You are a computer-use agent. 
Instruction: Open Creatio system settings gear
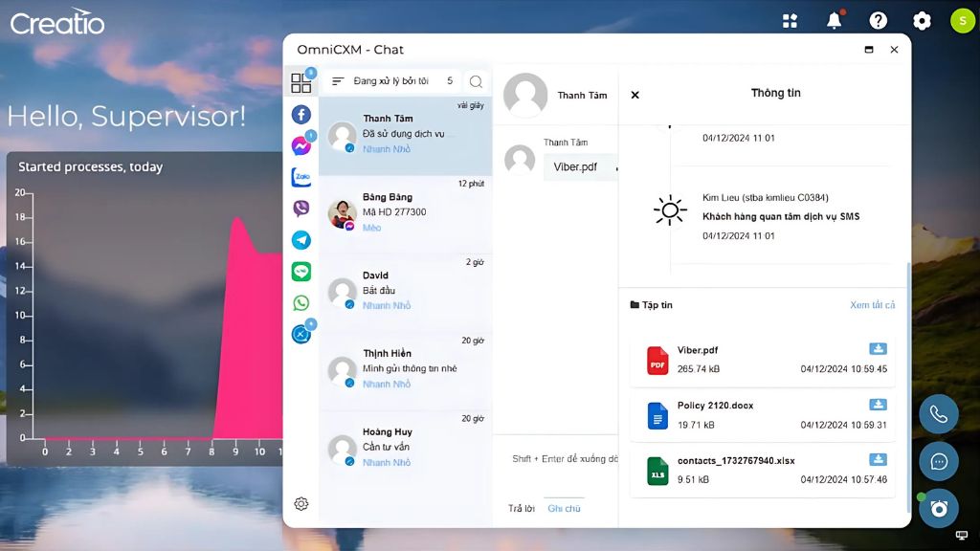click(x=922, y=21)
